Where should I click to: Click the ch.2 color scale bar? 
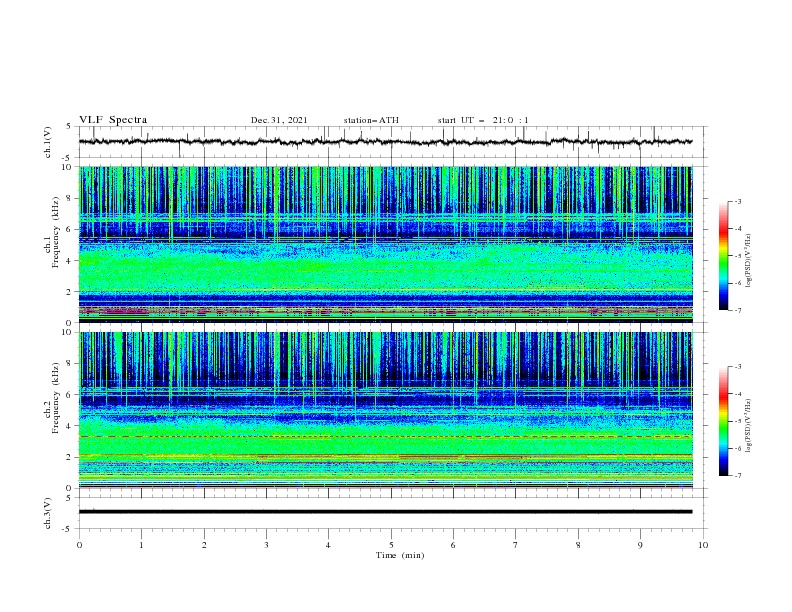click(x=723, y=421)
